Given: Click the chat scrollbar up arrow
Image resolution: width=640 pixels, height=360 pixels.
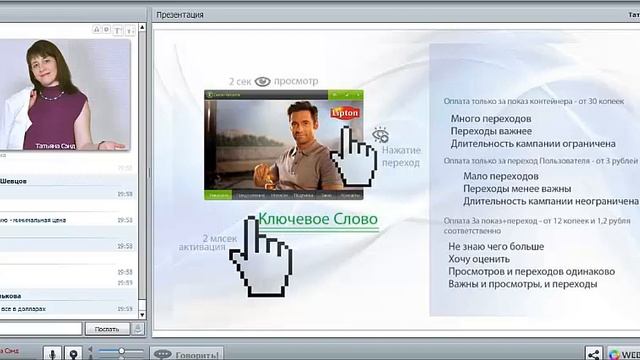Looking at the screenshot, I should (142, 27).
